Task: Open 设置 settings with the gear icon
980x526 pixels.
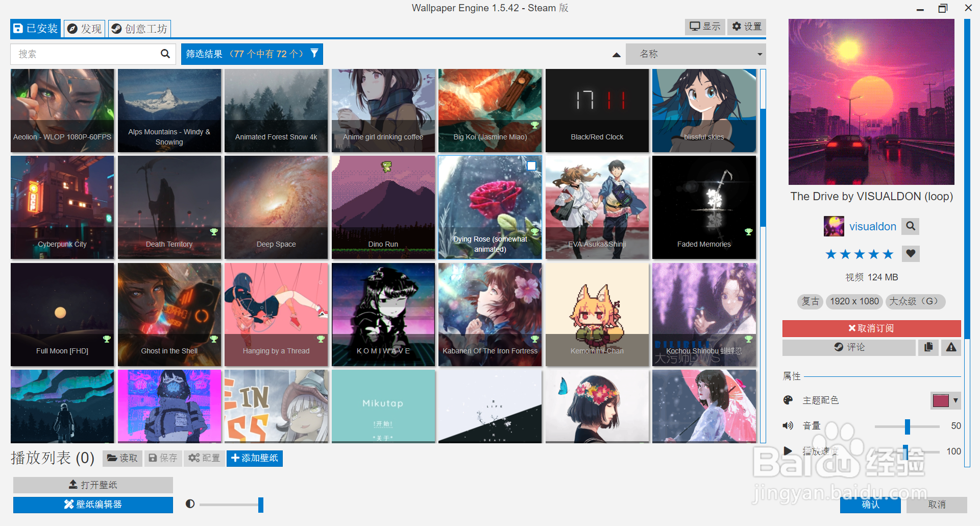Action: coord(746,27)
